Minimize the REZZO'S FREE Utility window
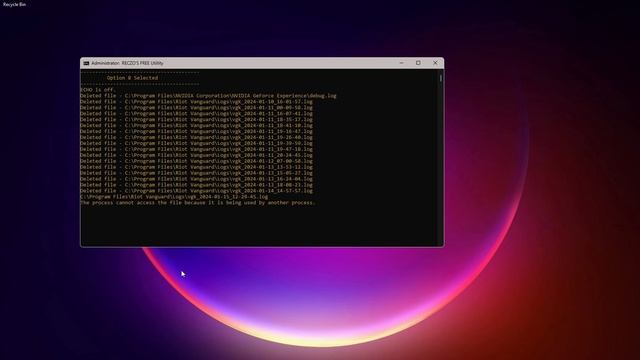This screenshot has width=640, height=360. (401, 63)
